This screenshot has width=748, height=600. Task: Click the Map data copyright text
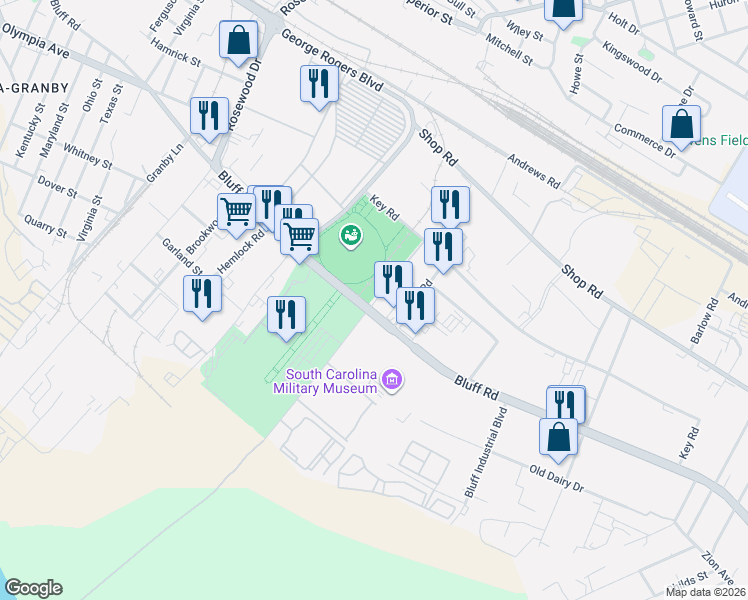coord(705,592)
